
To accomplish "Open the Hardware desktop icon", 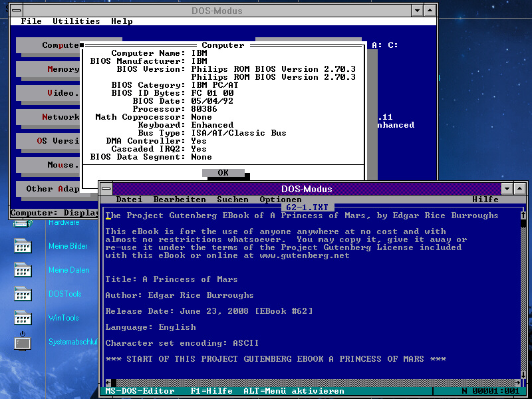I will tap(23, 223).
